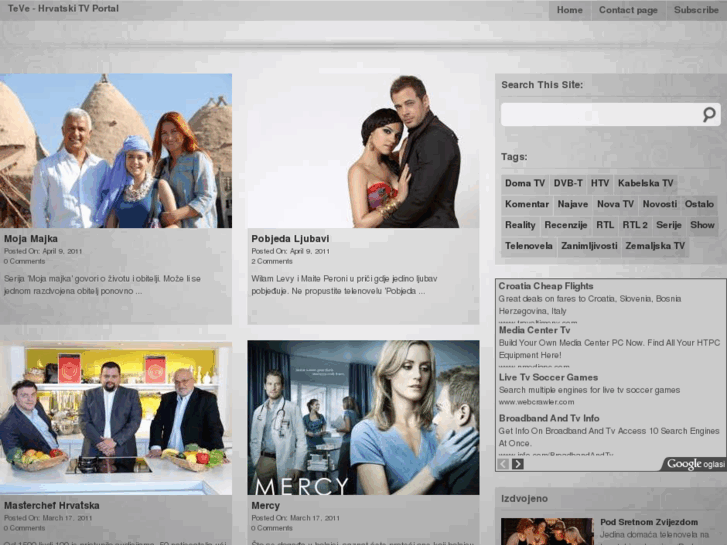
Task: Select the Serije tag
Action: click(x=669, y=225)
